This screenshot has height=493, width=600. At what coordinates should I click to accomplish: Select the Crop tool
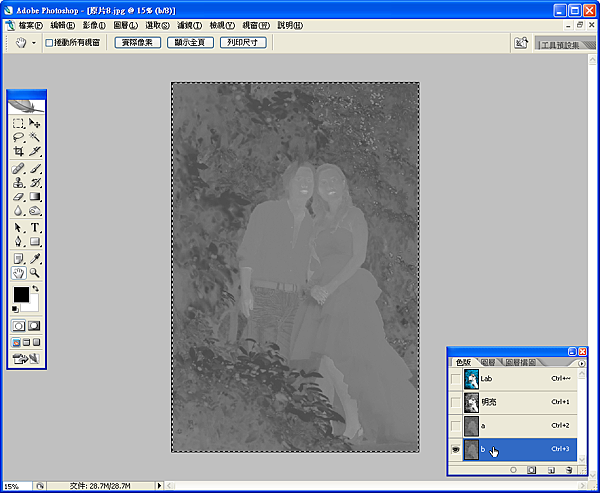click(x=18, y=151)
